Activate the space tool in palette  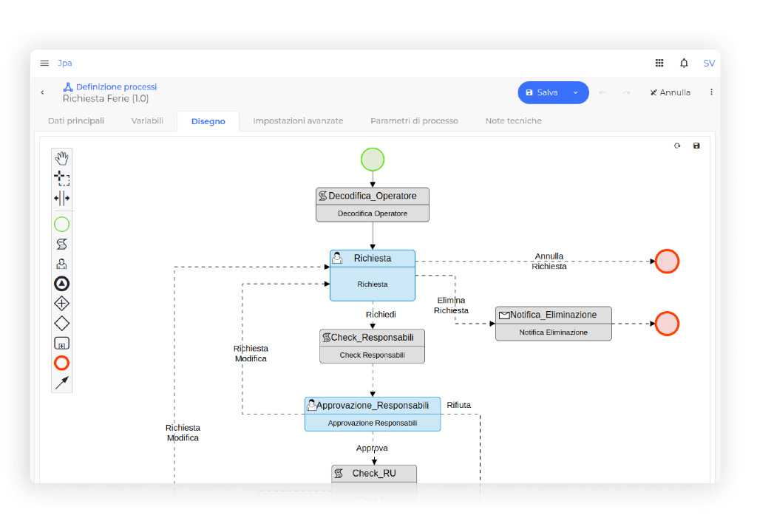(62, 198)
